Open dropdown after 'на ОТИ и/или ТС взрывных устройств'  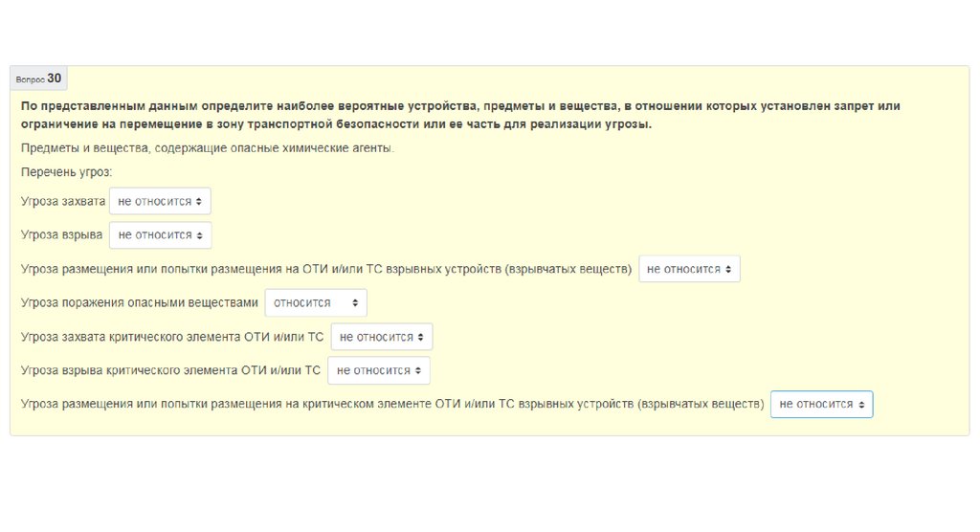689,269
